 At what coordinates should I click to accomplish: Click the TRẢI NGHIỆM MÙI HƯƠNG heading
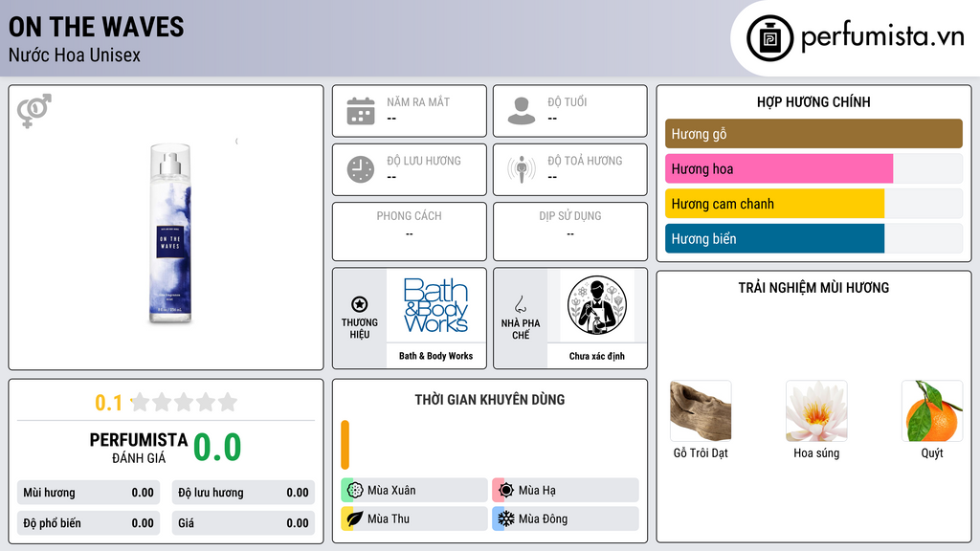tap(813, 288)
